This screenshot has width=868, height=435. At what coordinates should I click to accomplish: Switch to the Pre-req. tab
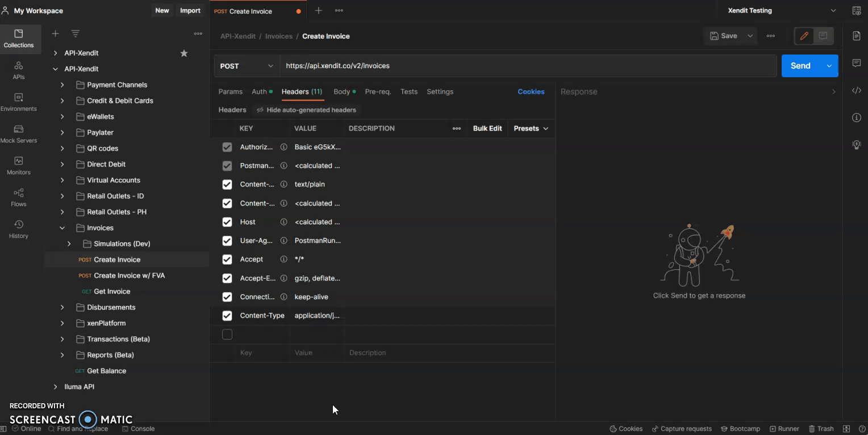pos(378,91)
